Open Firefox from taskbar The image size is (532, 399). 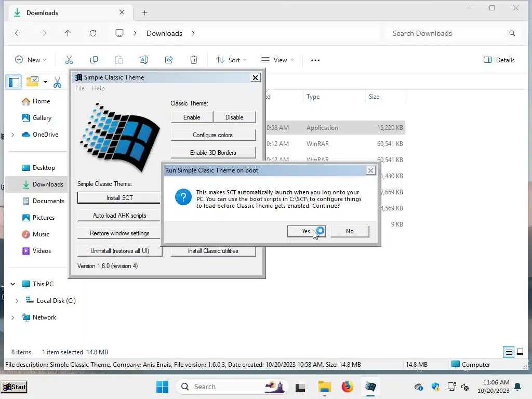click(x=347, y=387)
